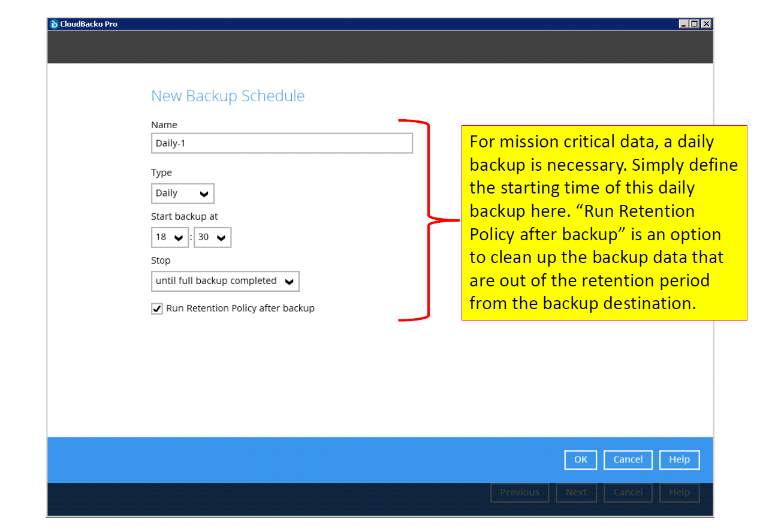Maximize the CloudBacko Pro window
Viewport: 760px width, 532px height.
[x=694, y=23]
